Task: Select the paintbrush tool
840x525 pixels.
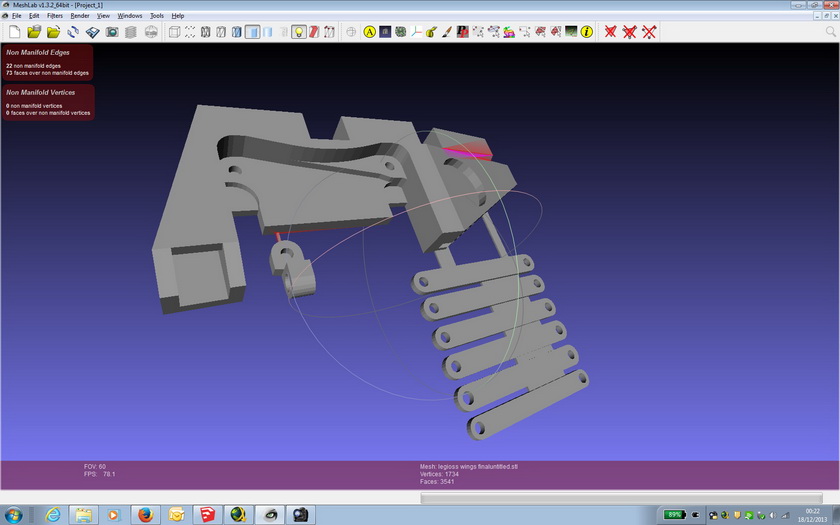Action: pyautogui.click(x=447, y=32)
